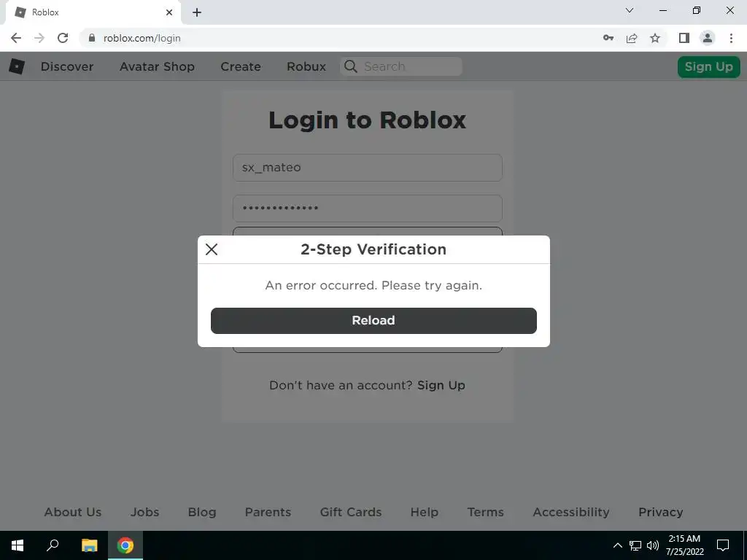Reload page using browser refresh icon
The image size is (747, 560).
(63, 38)
